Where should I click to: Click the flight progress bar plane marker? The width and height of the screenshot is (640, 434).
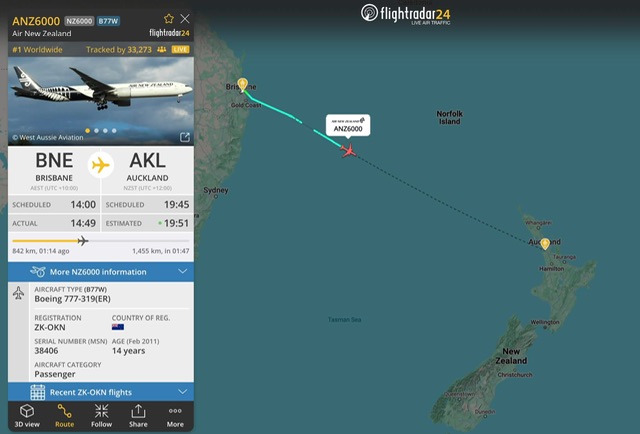[x=83, y=241]
